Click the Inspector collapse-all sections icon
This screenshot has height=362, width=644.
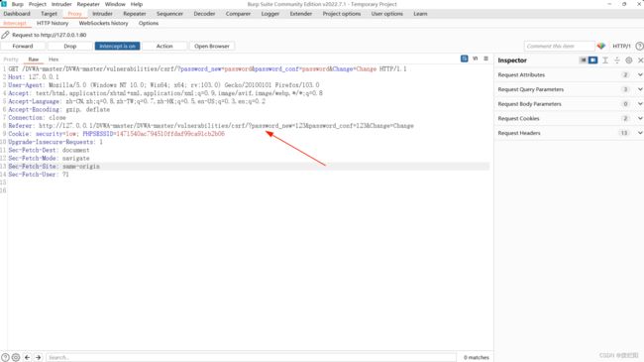coord(616,60)
